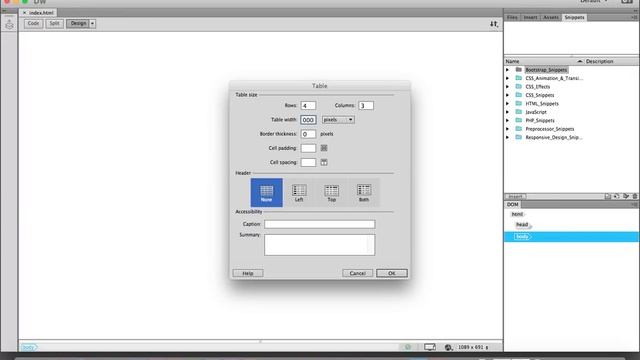
Task: Select the Top header option
Action: tap(331, 193)
